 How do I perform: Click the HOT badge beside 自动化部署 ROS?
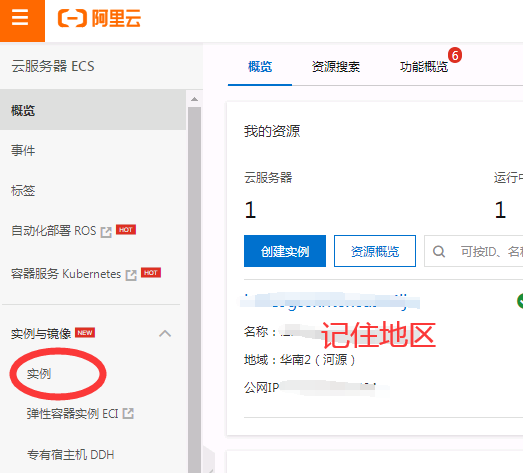tap(126, 229)
